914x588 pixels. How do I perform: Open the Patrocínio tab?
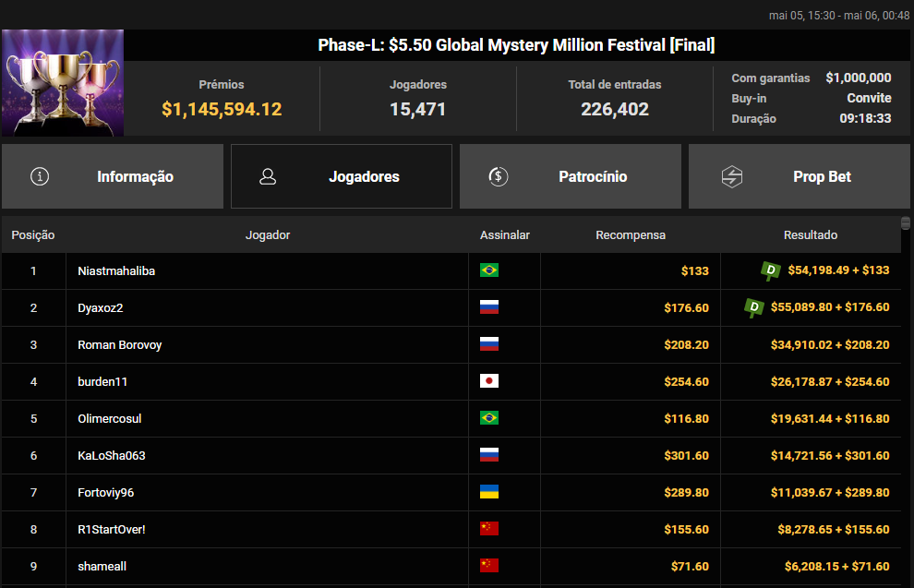(x=571, y=176)
